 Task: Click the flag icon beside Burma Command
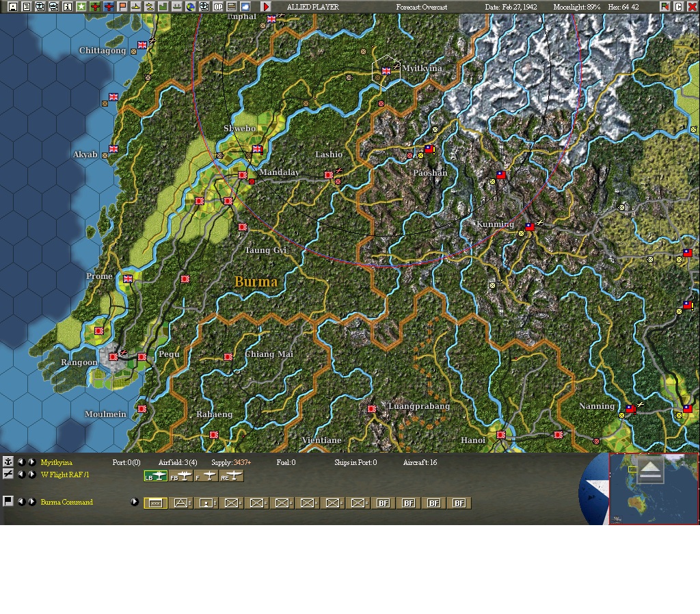click(8, 501)
